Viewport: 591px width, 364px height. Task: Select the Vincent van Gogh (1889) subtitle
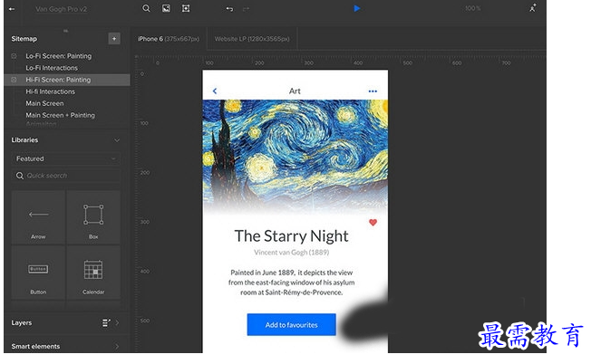pyautogui.click(x=291, y=253)
